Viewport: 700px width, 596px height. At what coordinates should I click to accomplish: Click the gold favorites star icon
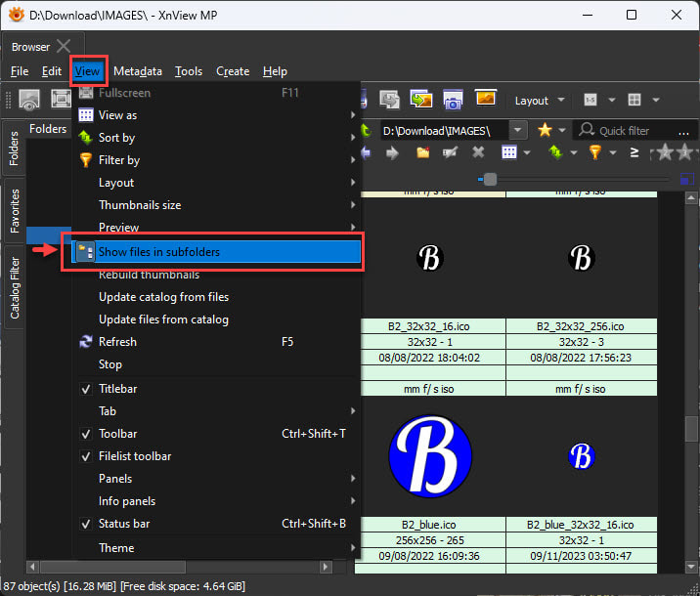[x=545, y=130]
